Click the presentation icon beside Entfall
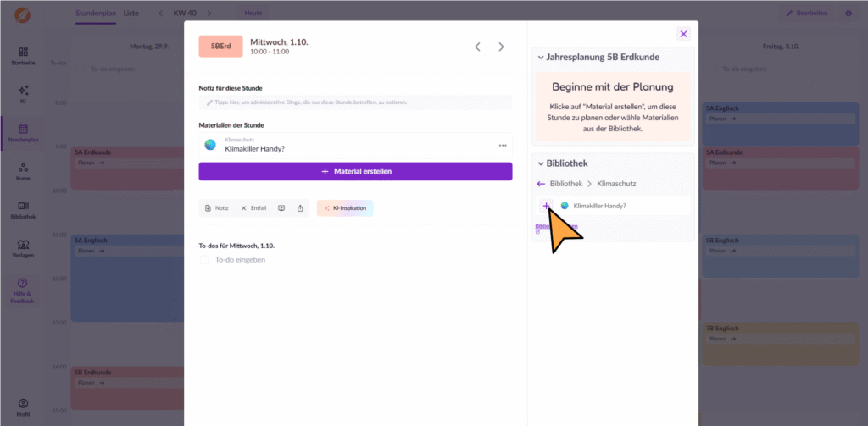The image size is (868, 426). [281, 208]
